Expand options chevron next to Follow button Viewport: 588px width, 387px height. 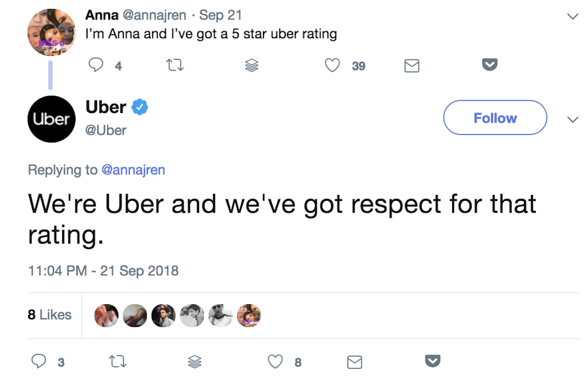tap(572, 120)
